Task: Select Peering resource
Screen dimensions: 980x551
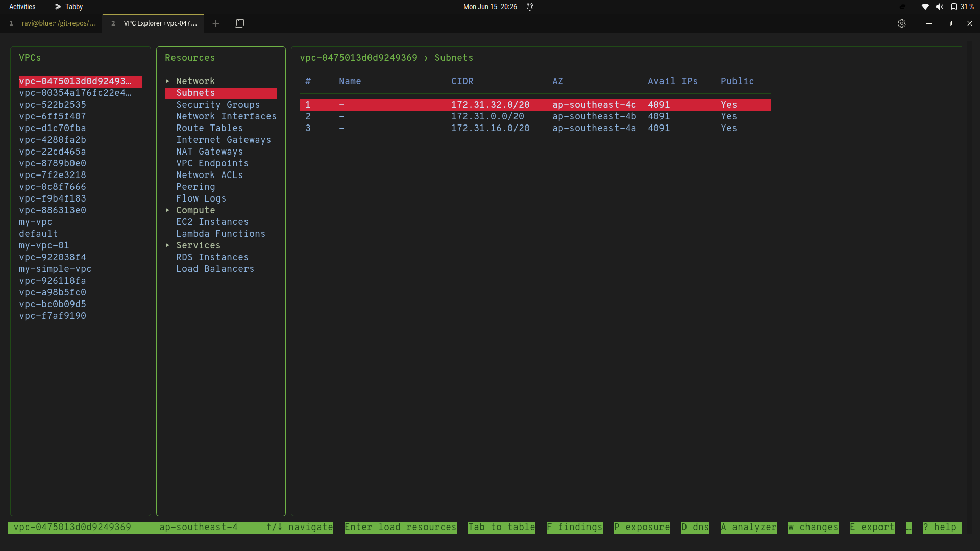Action: click(x=195, y=187)
